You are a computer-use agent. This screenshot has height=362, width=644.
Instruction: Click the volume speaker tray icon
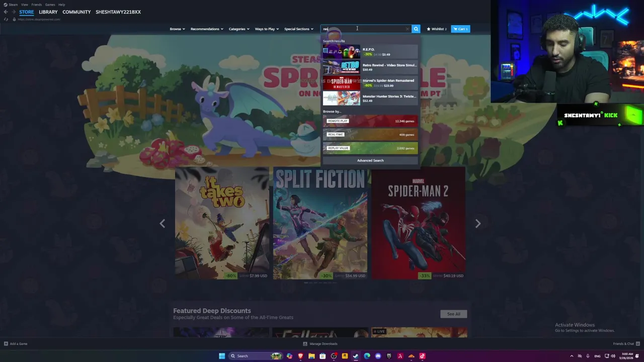[613, 356]
